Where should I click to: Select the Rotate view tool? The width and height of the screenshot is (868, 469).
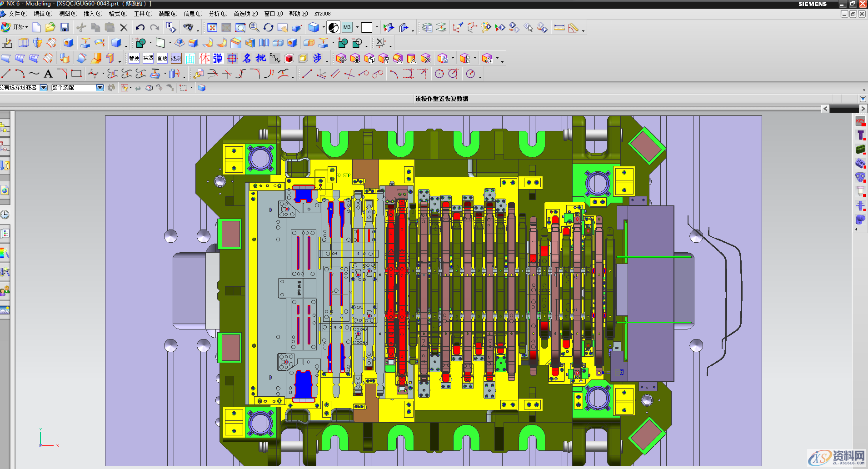[269, 28]
